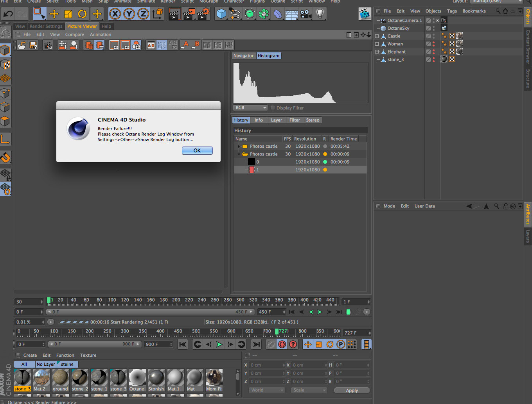Select the Stonish material thumbnail
532x404 pixels.
(x=156, y=380)
